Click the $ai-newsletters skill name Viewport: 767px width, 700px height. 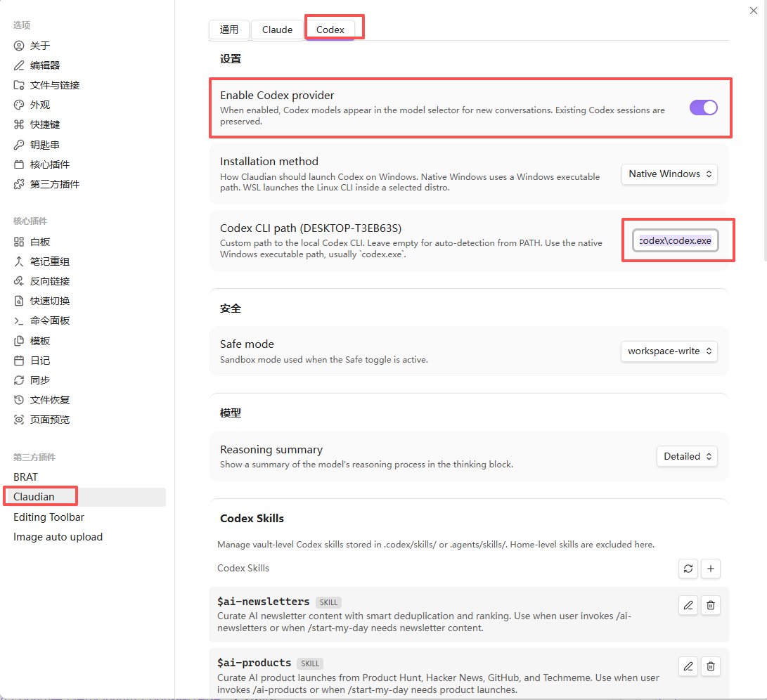point(264,602)
